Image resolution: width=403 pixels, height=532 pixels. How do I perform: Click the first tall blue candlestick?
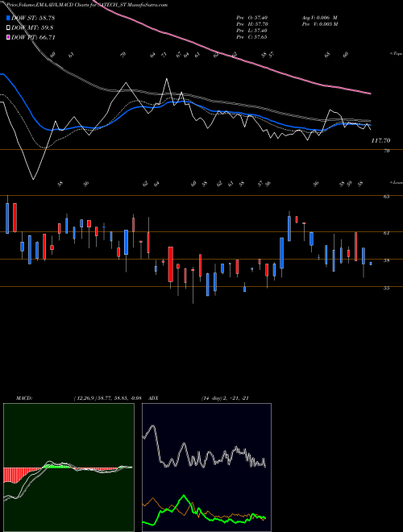(7, 218)
